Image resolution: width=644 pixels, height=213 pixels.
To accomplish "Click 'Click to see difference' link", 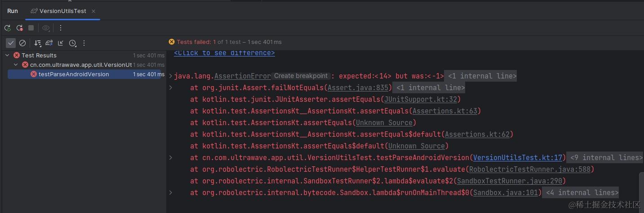I will pos(224,53).
